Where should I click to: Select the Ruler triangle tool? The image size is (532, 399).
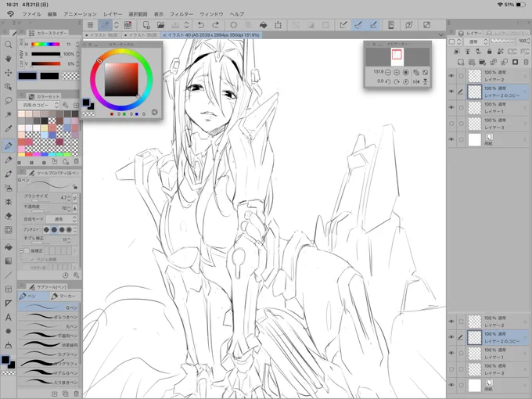8,303
